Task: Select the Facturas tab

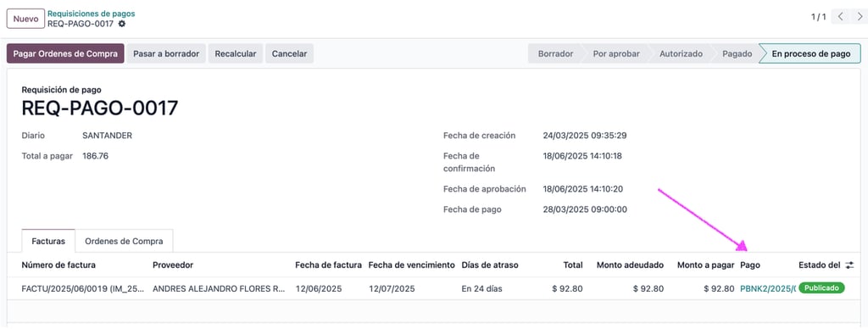Action: tap(48, 241)
